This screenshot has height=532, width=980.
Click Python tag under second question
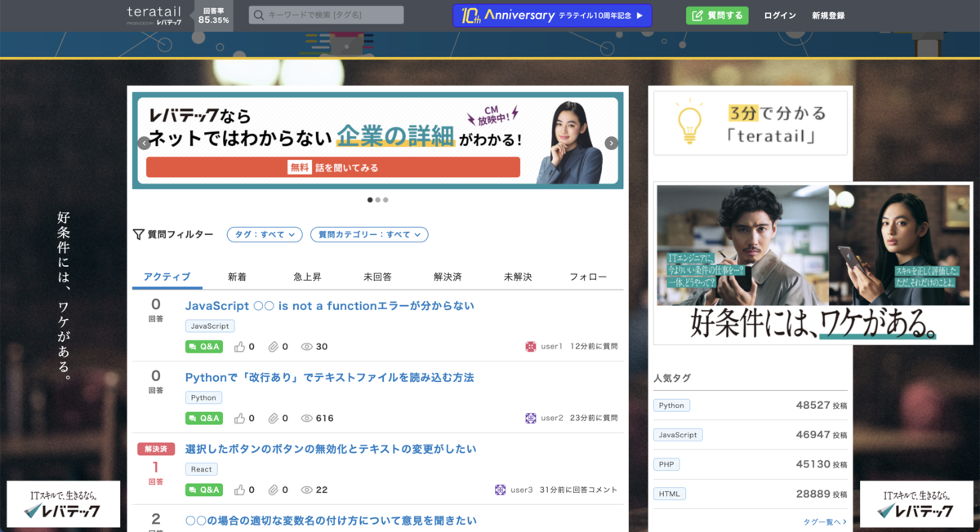point(203,398)
